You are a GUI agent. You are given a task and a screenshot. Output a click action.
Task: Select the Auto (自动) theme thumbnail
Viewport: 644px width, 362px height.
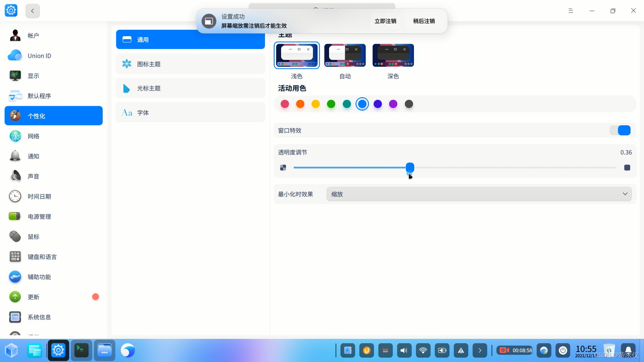[345, 55]
